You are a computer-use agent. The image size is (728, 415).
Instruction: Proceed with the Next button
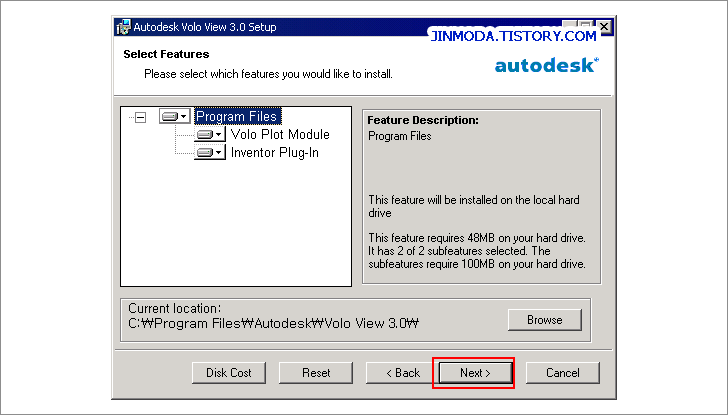point(475,373)
